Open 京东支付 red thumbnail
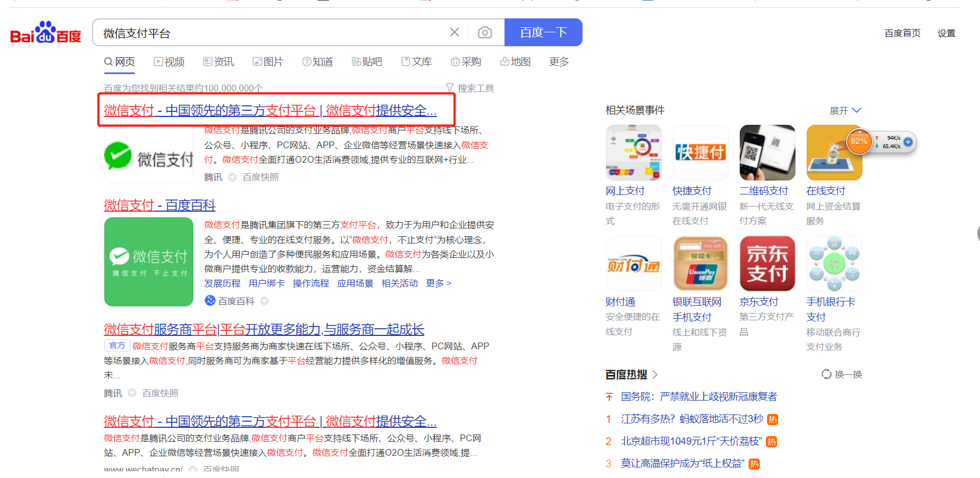Viewport: 980px width, 478px height. [768, 264]
